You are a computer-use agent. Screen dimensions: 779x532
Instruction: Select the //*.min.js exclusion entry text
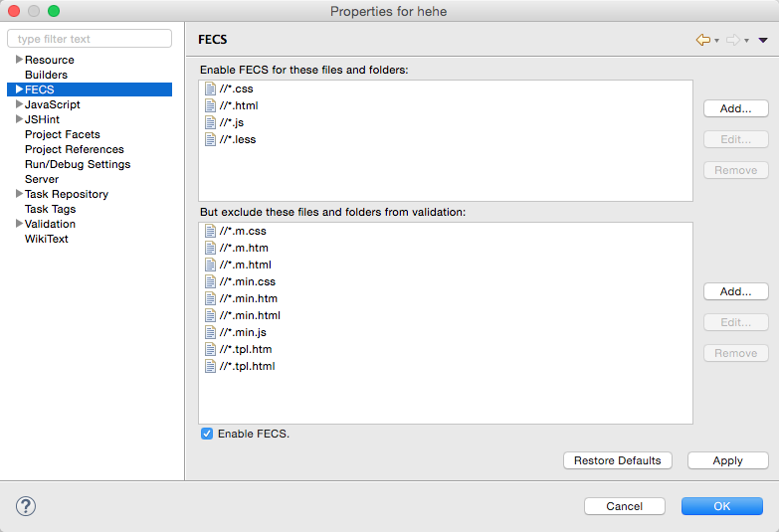point(243,332)
